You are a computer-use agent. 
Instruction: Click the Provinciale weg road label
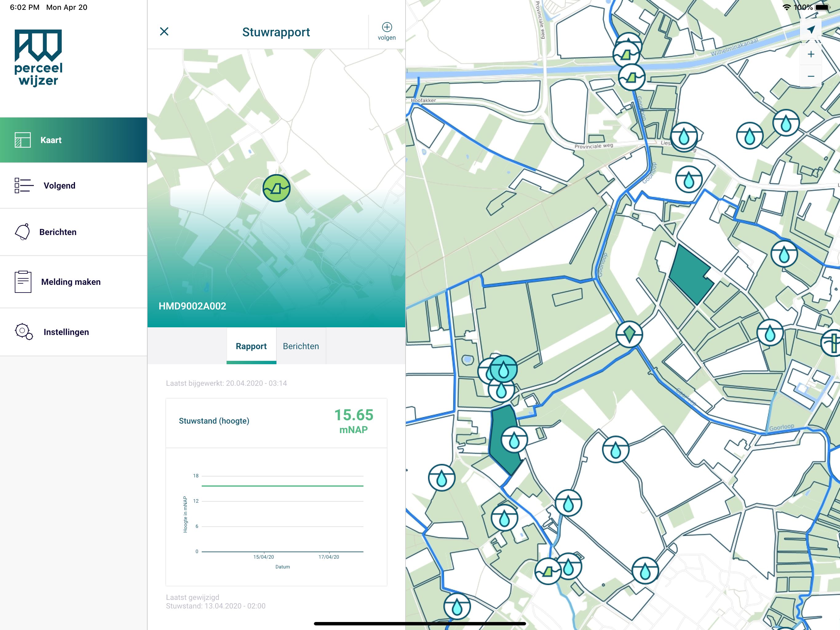coord(593,146)
